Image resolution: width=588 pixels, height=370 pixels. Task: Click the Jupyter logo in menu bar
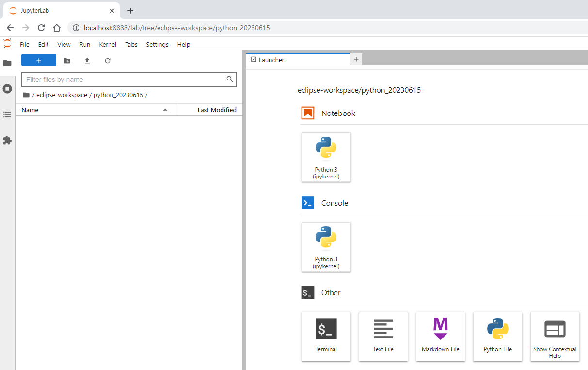tap(7, 44)
